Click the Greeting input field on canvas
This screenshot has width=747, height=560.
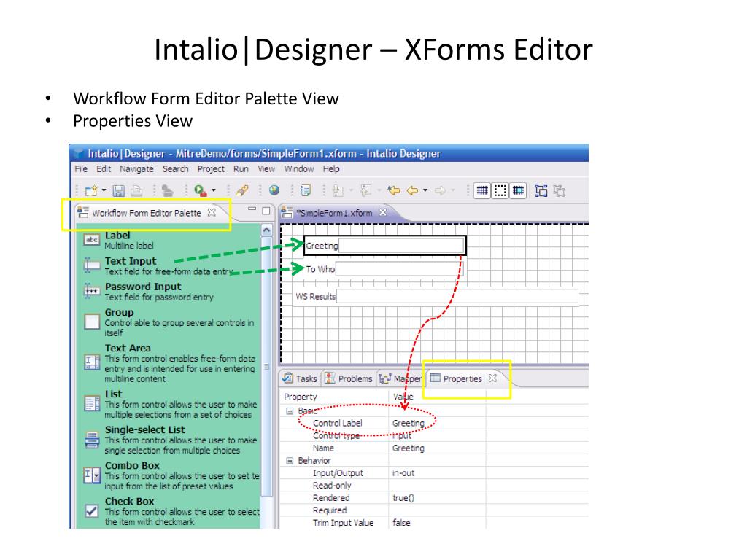click(401, 246)
